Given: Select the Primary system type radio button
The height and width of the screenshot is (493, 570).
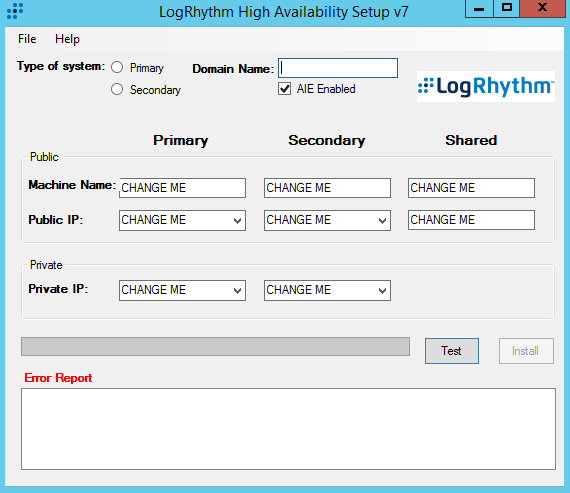Looking at the screenshot, I should coord(117,67).
